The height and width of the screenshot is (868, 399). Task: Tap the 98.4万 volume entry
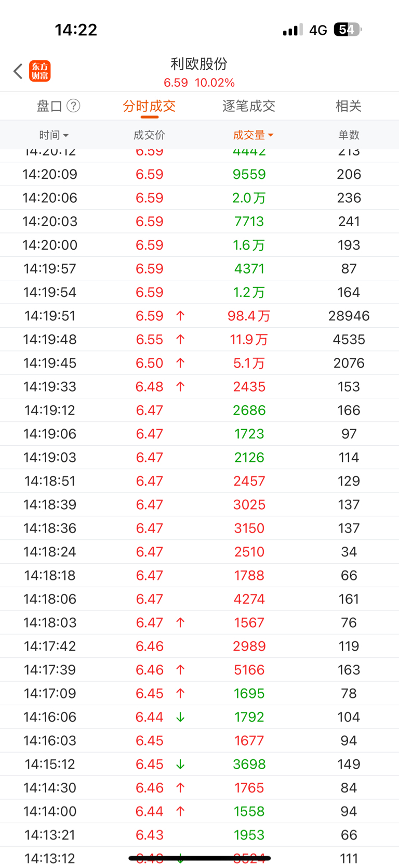(x=249, y=316)
